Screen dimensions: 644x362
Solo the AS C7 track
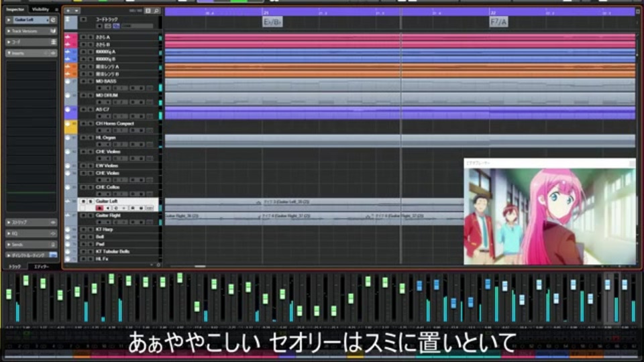pos(91,109)
